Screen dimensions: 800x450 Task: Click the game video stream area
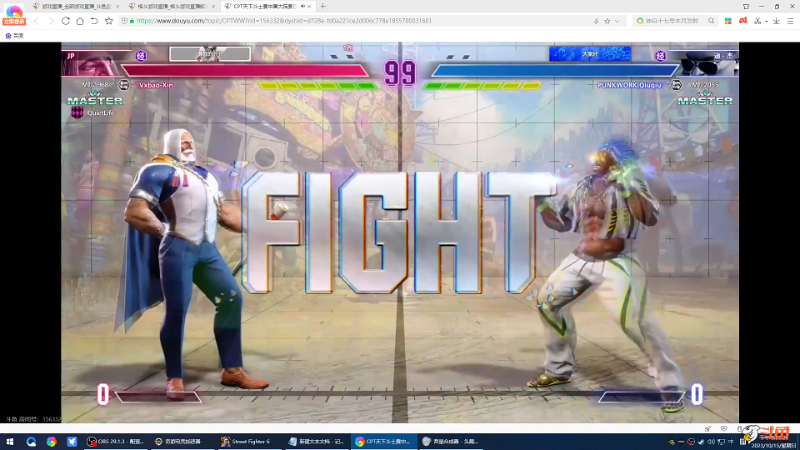coord(400,232)
